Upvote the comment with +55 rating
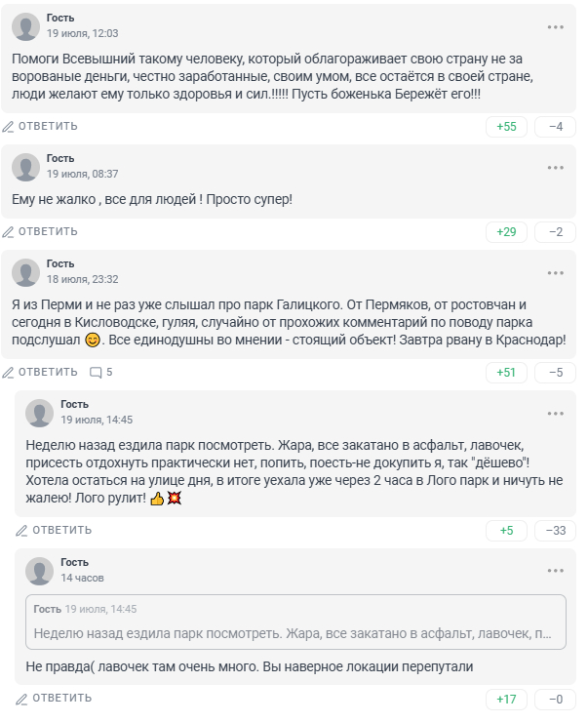Screen dimensions: 588x723 tap(506, 127)
